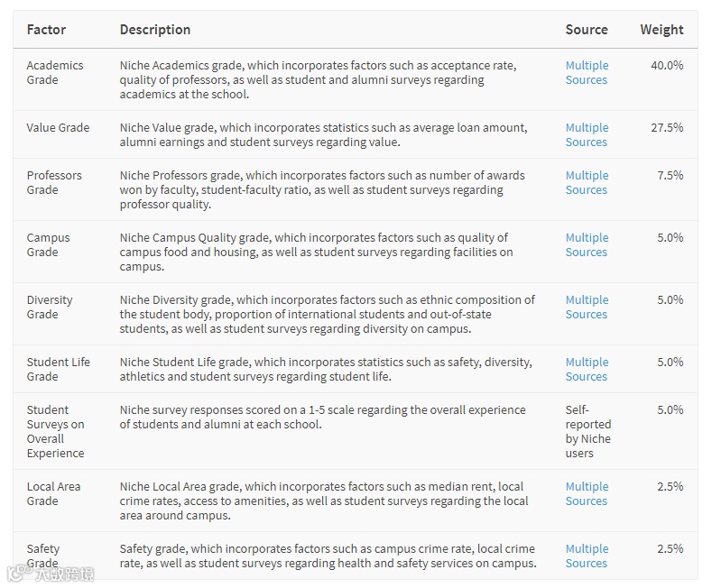The width and height of the screenshot is (712, 588).
Task: Click the 27.5% weight for Value Grade
Action: [x=667, y=127]
